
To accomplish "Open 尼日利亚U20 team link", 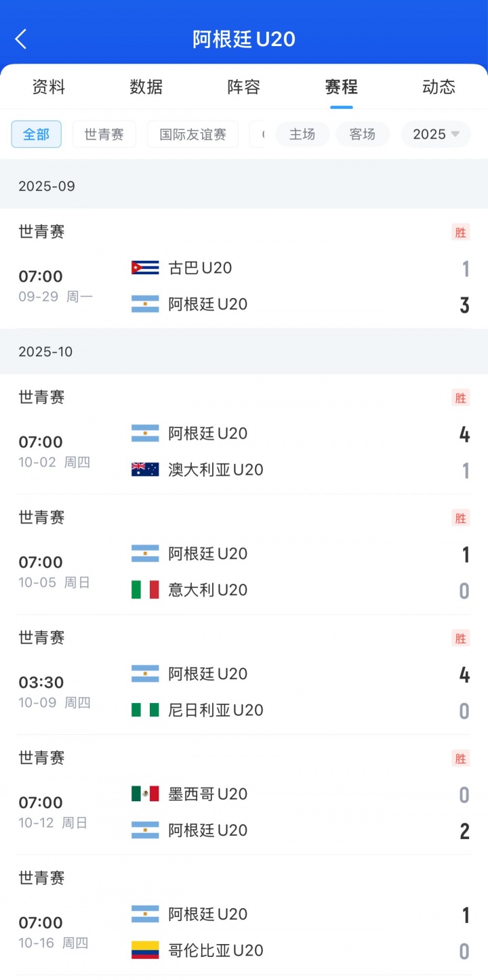I will point(216,710).
